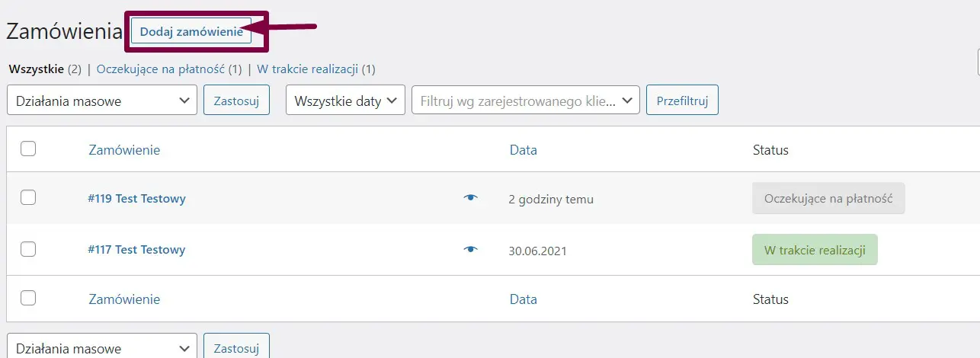
Task: Open the registered customer filter dropdown
Action: [x=525, y=101]
